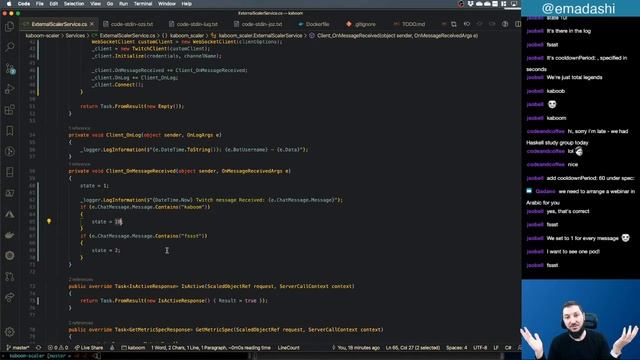640x360 pixels.
Task: Open errors and warnings count in status bar
Action: 58,348
